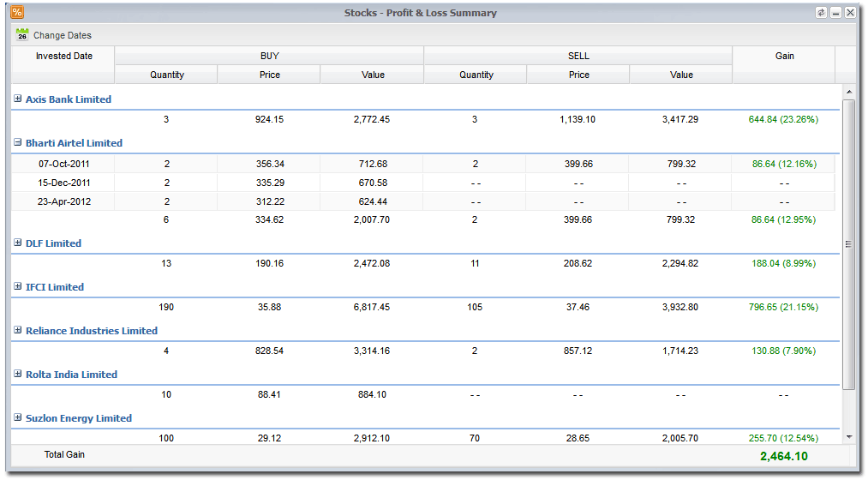Click IFCI buy value 6,817.45
Image resolution: width=868 pixels, height=480 pixels.
tap(371, 307)
